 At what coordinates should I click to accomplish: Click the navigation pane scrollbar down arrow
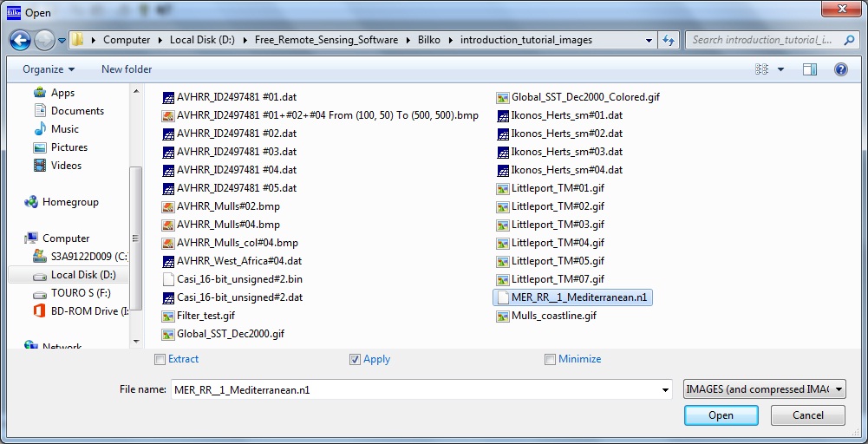(x=136, y=342)
